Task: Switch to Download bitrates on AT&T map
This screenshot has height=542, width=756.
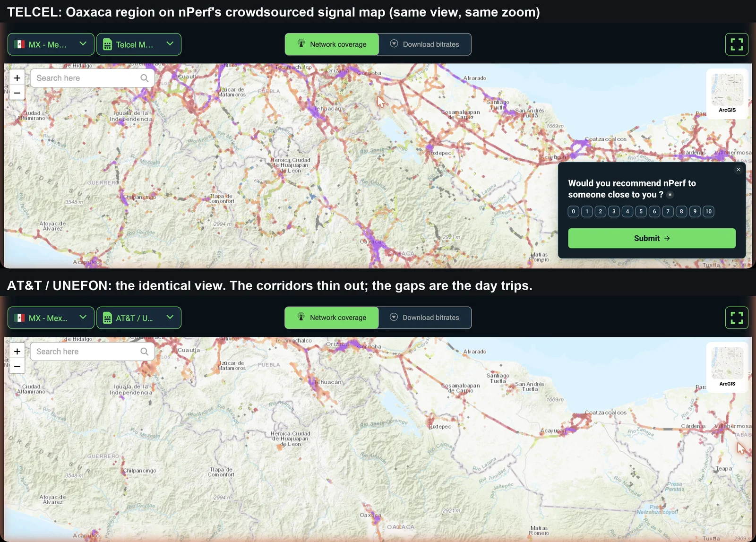Action: tap(425, 318)
